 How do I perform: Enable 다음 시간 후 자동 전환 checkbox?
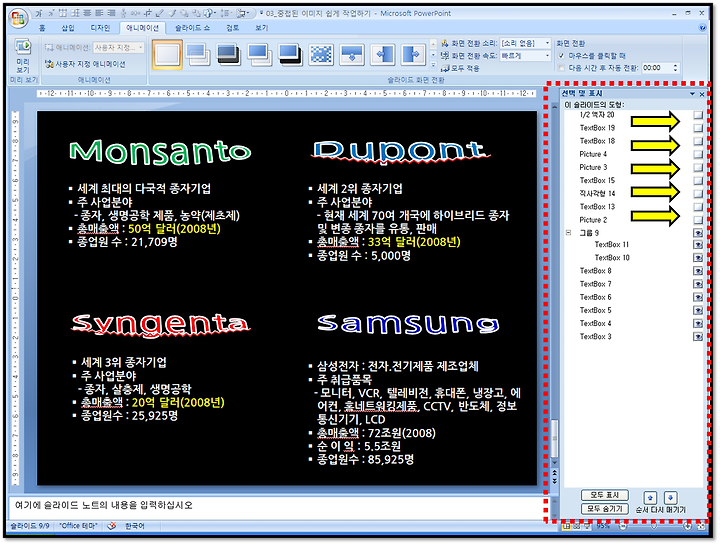click(561, 68)
